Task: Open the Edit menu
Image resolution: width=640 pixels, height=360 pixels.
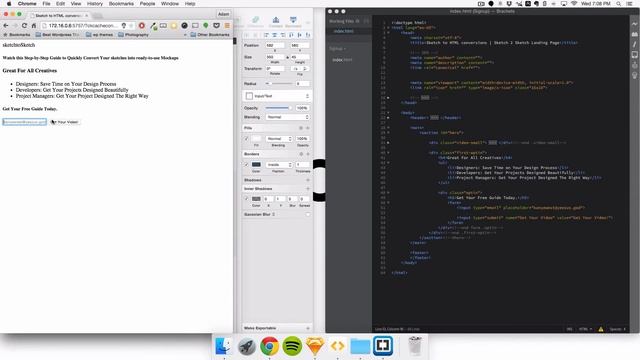Action: 60,4
